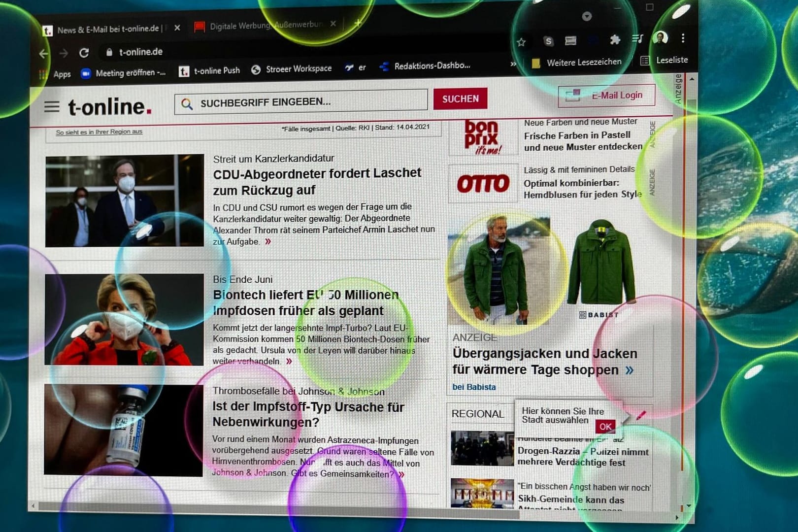Open headline Ist der Impfstoff-Typ Ursache für Nebenwirkungen?
The height and width of the screenshot is (532, 798).
[x=308, y=414]
